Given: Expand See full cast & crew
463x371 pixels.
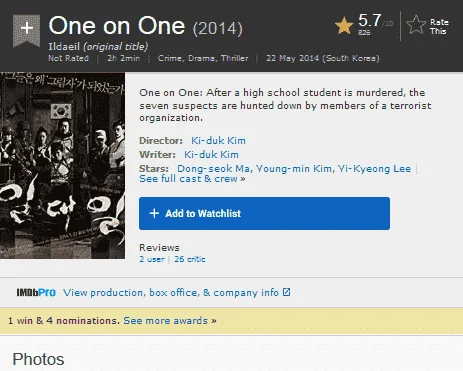Looking at the screenshot, I should coord(192,179).
